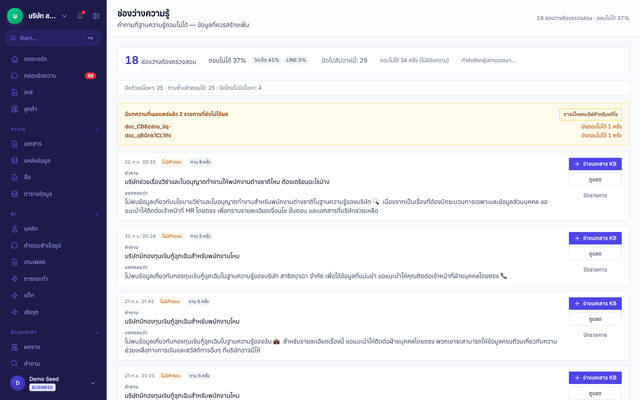The height and width of the screenshot is (400, 640).
Task: Click ร่างเอกสาร KB on the 22 ก.ค. 00:25 card
Action: coord(595,164)
